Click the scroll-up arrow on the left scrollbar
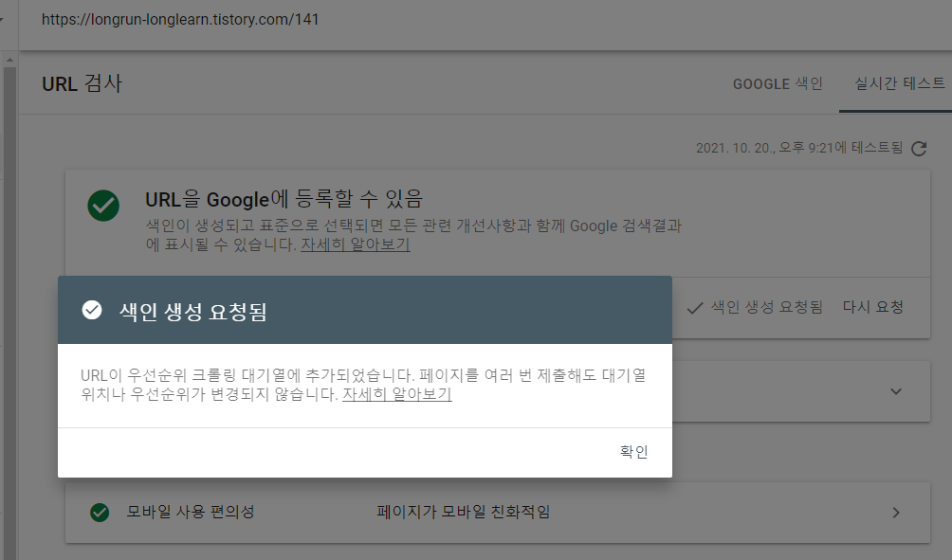 pos(9,60)
